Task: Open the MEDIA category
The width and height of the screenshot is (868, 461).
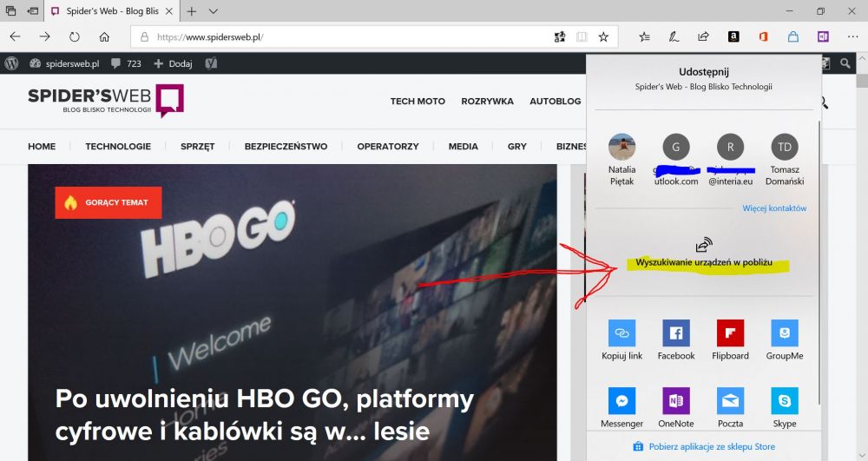Action: pyautogui.click(x=463, y=146)
